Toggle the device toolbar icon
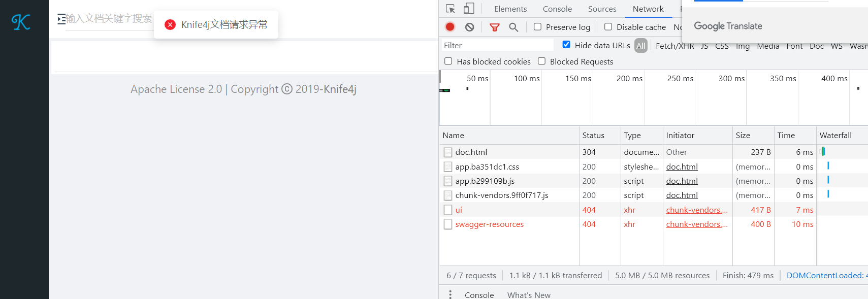 (x=468, y=9)
